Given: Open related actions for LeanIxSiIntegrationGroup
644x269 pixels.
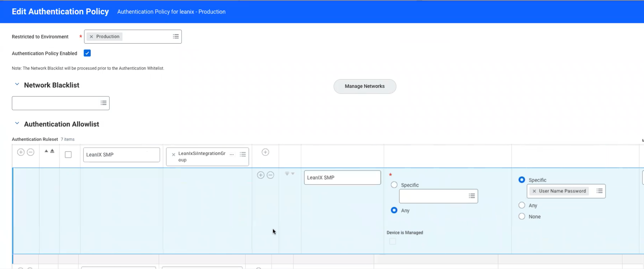Looking at the screenshot, I should coord(232,154).
